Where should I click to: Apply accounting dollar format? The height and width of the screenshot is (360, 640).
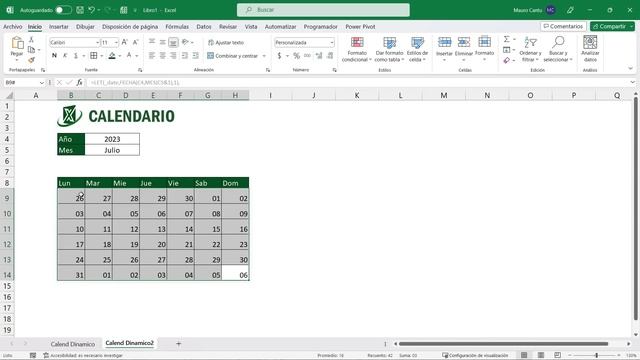click(279, 56)
